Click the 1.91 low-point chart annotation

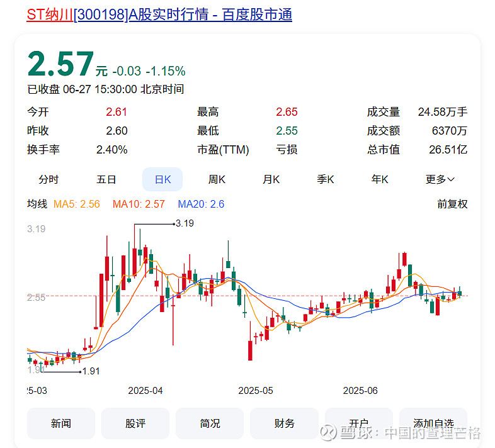click(x=91, y=371)
